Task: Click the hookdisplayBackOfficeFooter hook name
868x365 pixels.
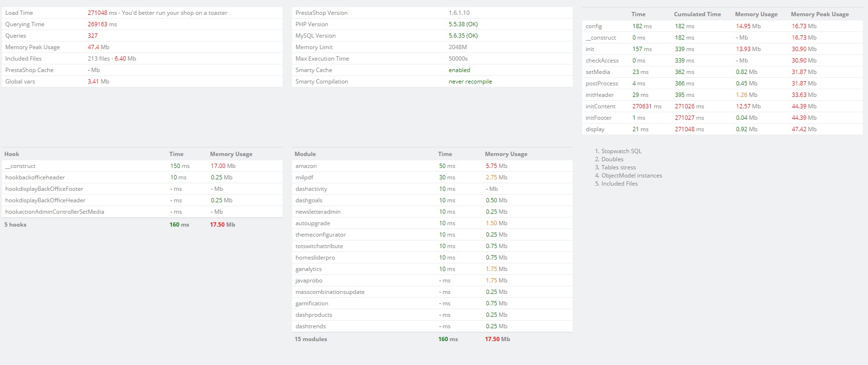Action: tap(44, 189)
